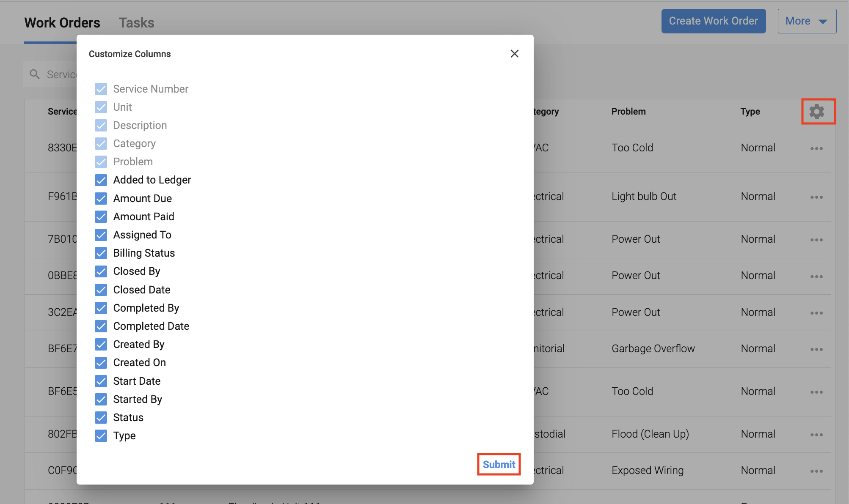The image size is (849, 504).
Task: Toggle the Completed Date checkbox
Action: coord(101,326)
